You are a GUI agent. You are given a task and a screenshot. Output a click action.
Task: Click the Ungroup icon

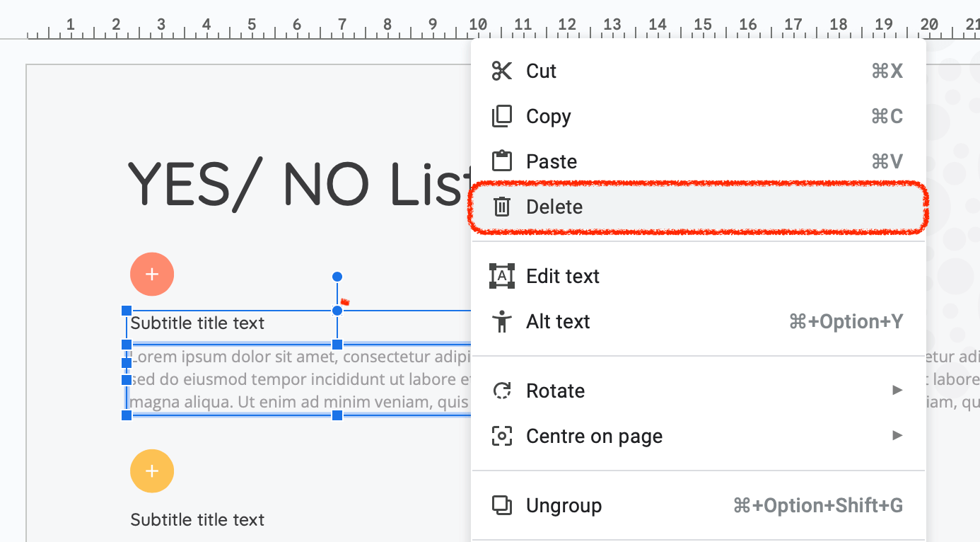pos(501,505)
